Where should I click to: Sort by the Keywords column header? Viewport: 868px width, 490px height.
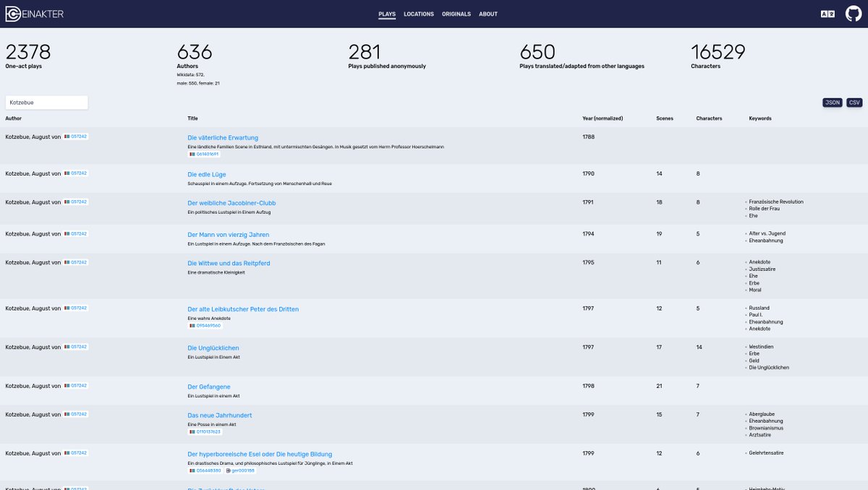(x=760, y=119)
